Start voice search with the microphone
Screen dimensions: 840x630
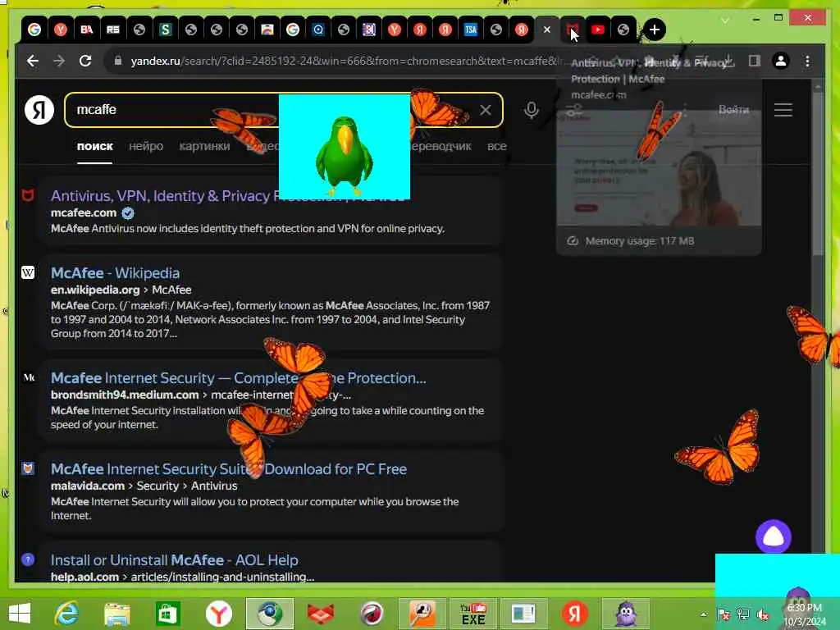531,110
